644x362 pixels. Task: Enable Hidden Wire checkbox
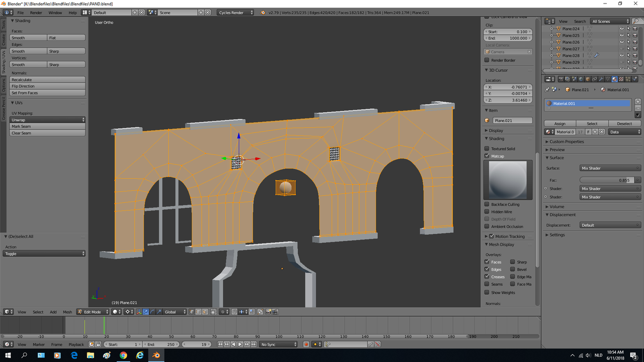click(x=487, y=212)
